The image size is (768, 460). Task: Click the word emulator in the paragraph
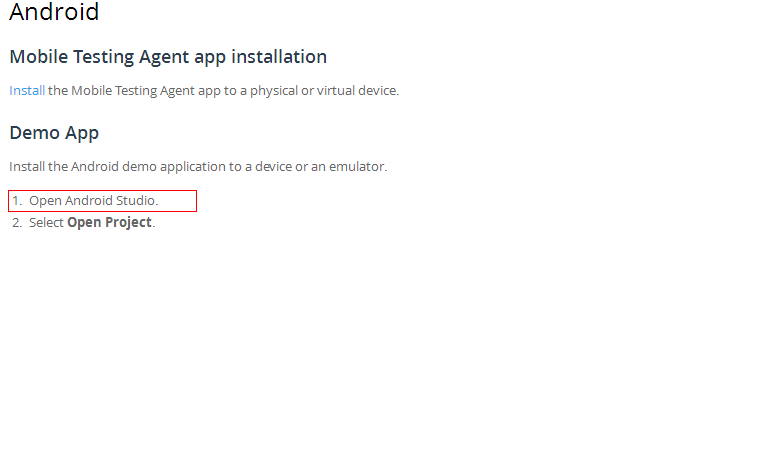point(357,167)
